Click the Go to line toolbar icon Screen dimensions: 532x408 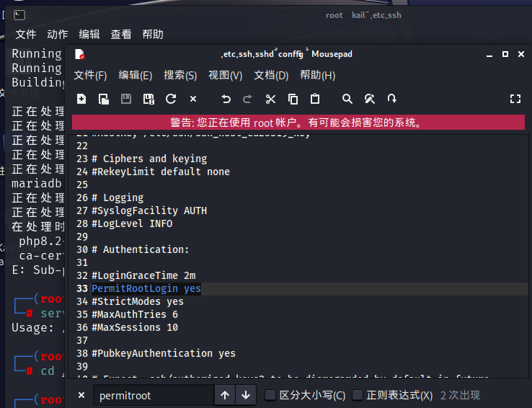click(x=392, y=99)
